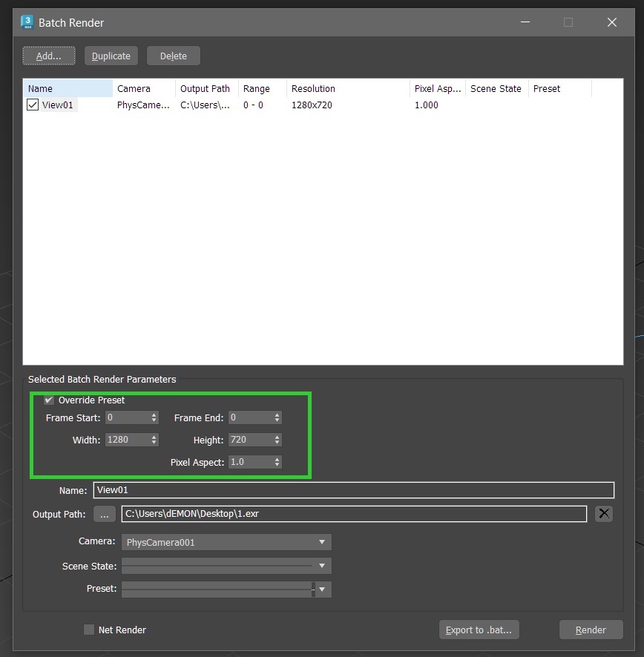The width and height of the screenshot is (644, 657).
Task: Click the Export to .bat... button
Action: (x=479, y=630)
